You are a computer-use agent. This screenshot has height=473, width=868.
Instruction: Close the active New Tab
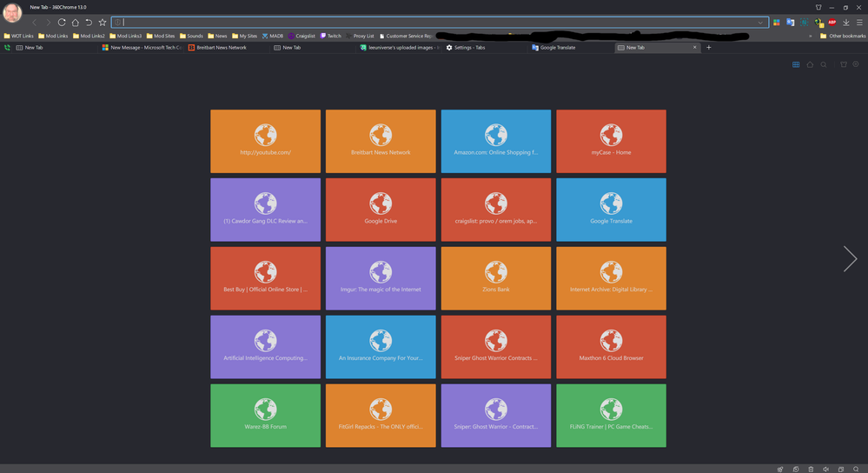695,48
